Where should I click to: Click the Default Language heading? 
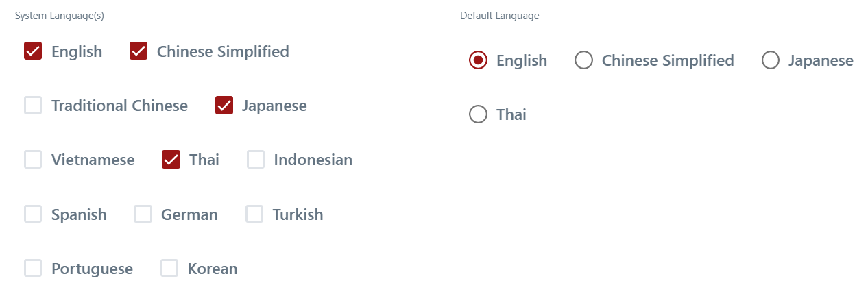[x=499, y=16]
